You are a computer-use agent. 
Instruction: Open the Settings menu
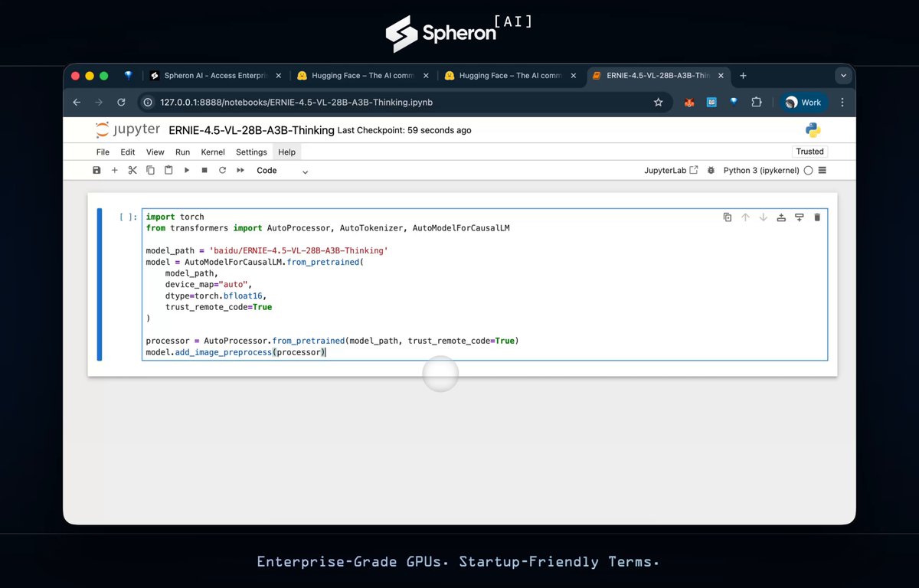pyautogui.click(x=251, y=152)
